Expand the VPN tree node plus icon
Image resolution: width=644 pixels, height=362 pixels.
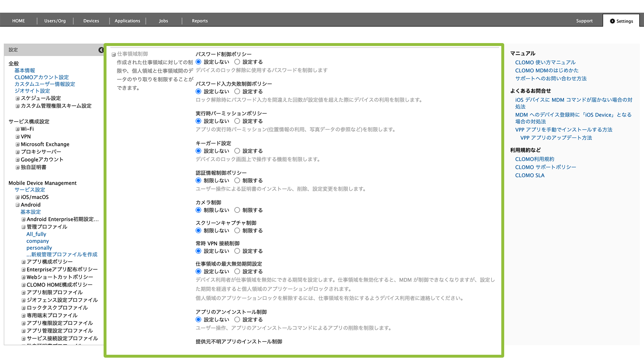[x=17, y=137]
